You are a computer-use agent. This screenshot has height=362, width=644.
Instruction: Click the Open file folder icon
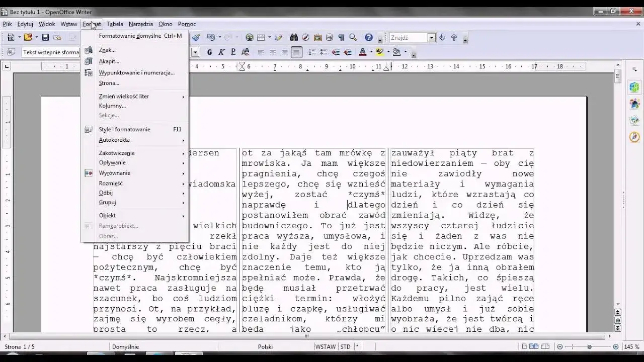[28, 37]
